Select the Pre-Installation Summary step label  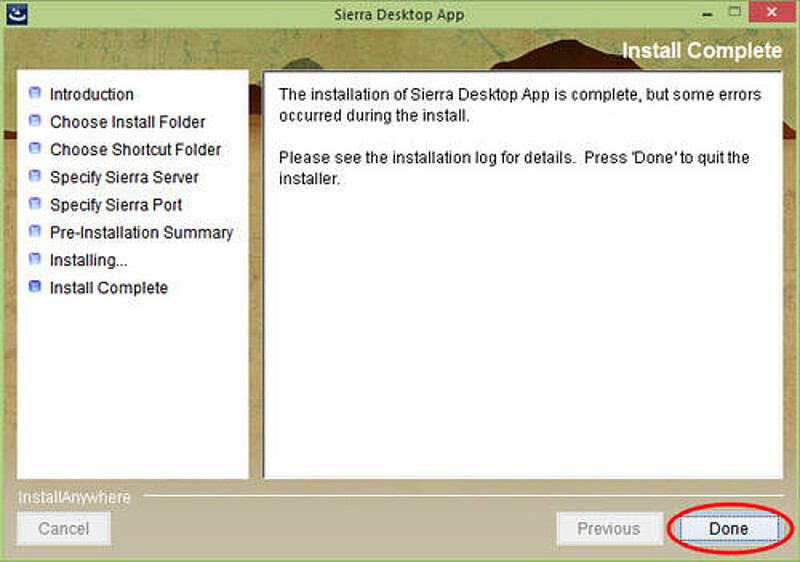pos(141,233)
